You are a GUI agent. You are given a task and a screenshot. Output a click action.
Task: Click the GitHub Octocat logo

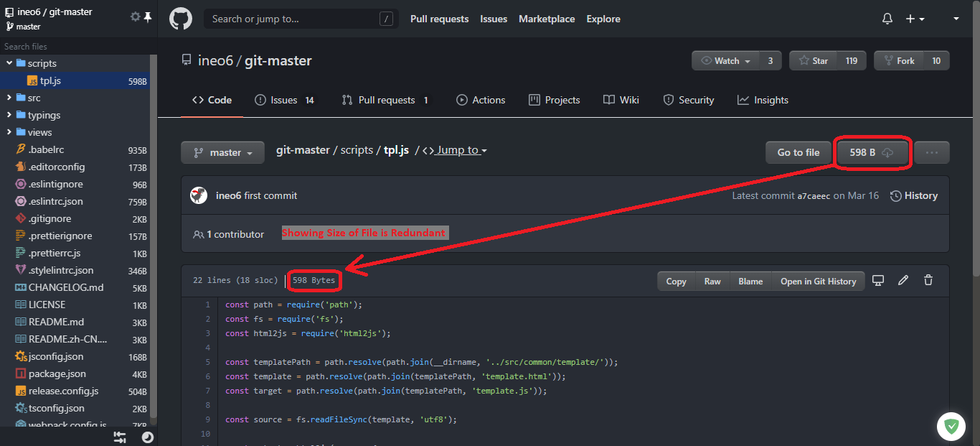point(181,19)
